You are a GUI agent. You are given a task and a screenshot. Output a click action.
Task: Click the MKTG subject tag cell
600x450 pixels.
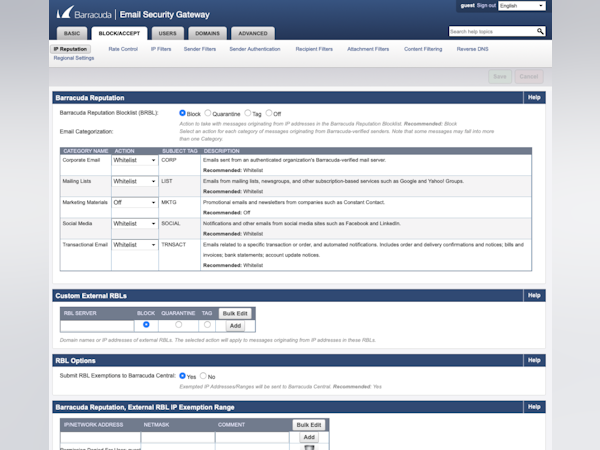179,207
